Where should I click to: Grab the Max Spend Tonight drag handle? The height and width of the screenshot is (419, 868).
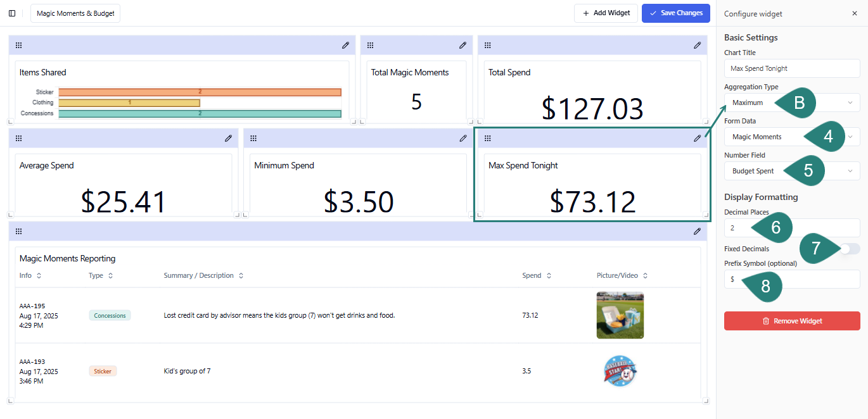click(x=488, y=139)
